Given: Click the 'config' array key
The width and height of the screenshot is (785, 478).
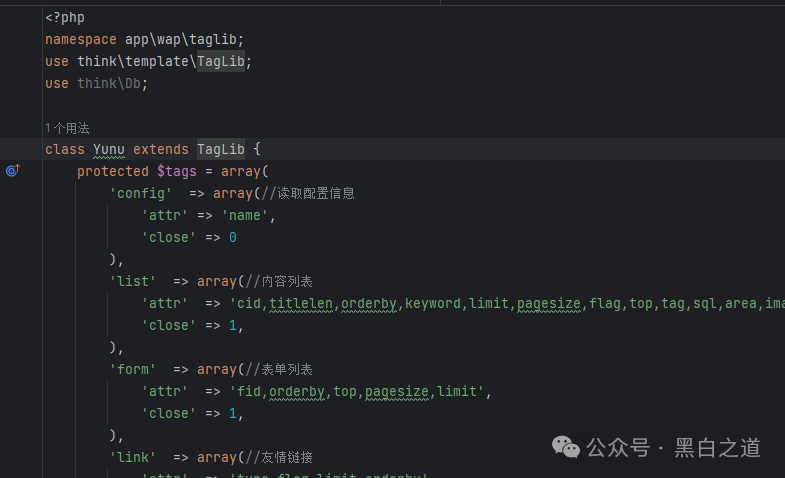Looking at the screenshot, I should (141, 193).
